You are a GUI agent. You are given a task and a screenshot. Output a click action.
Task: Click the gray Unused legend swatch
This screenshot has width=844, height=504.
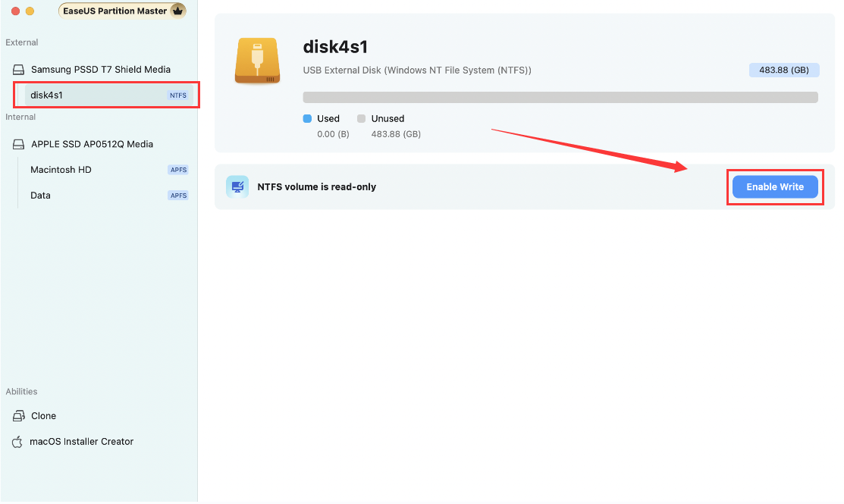coord(361,118)
